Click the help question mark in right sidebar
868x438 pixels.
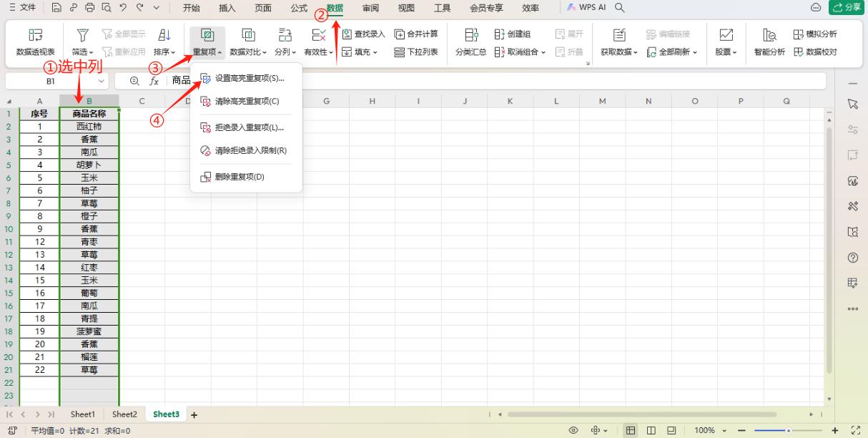pos(852,257)
